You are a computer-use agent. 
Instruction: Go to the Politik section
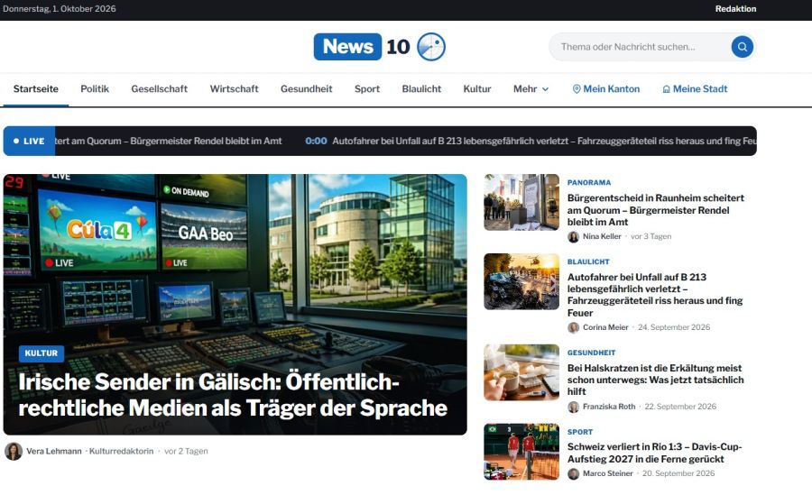click(x=95, y=89)
